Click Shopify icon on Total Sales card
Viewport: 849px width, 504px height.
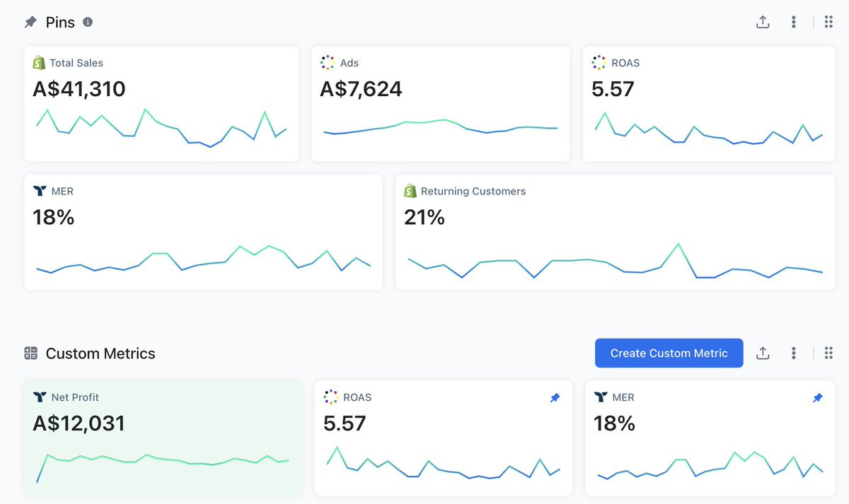click(x=39, y=63)
